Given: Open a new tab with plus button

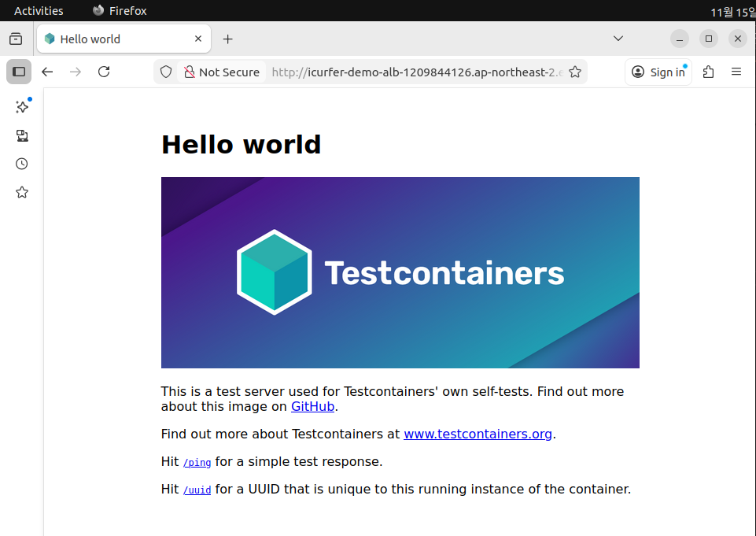Looking at the screenshot, I should click(227, 39).
